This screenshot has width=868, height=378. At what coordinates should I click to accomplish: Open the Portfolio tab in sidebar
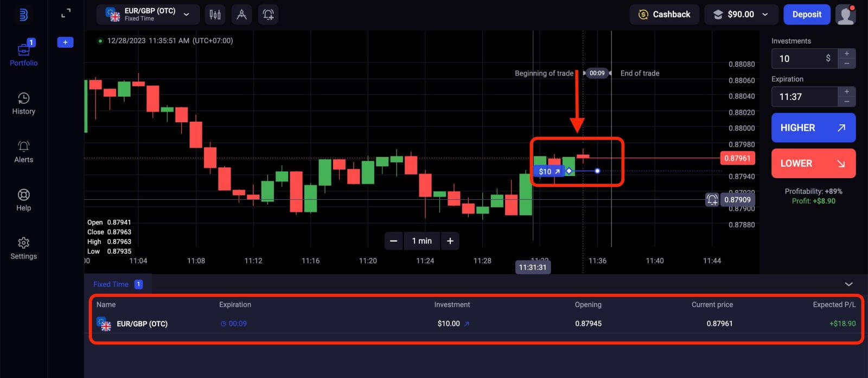(x=23, y=54)
